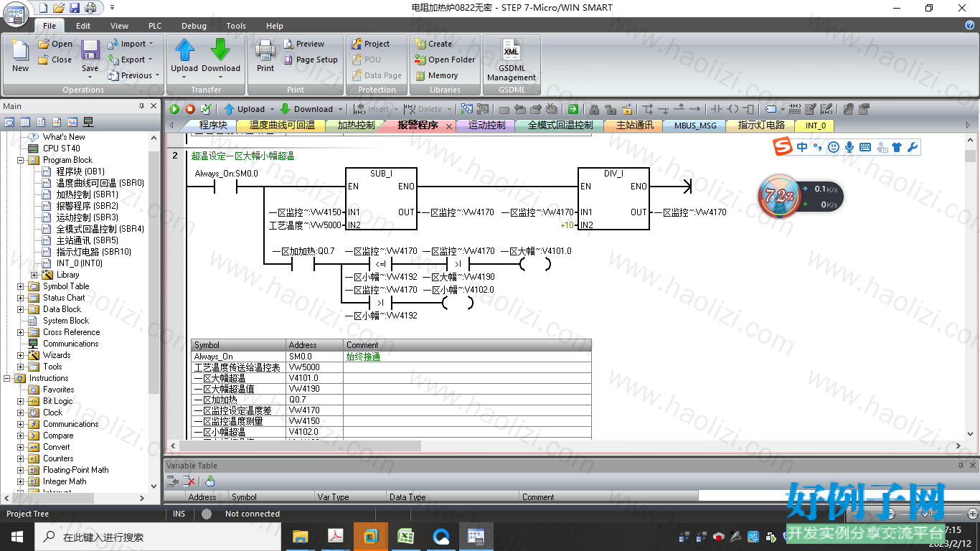The width and height of the screenshot is (980, 551).
Task: Expand the Symbol Table tree node
Action: click(20, 286)
